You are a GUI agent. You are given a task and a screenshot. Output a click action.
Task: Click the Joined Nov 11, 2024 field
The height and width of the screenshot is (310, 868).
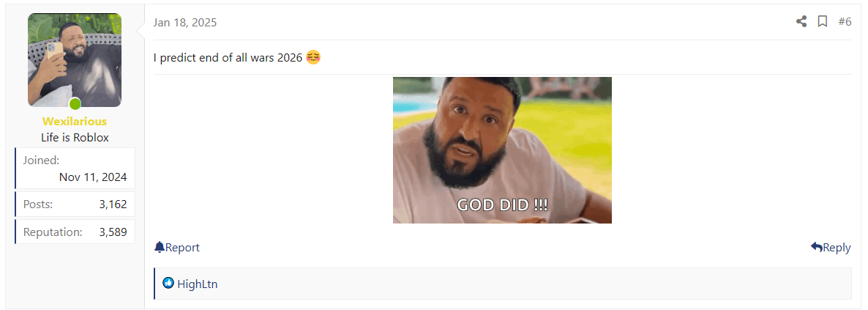[x=75, y=169]
